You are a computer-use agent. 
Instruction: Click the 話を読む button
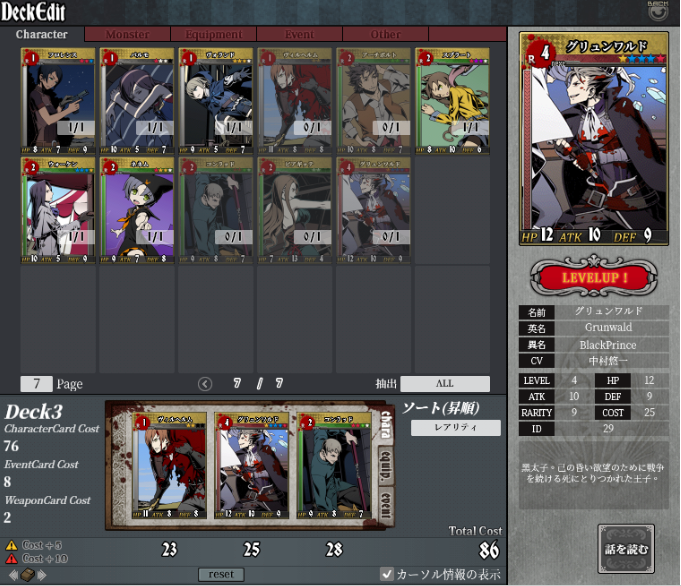(x=626, y=549)
